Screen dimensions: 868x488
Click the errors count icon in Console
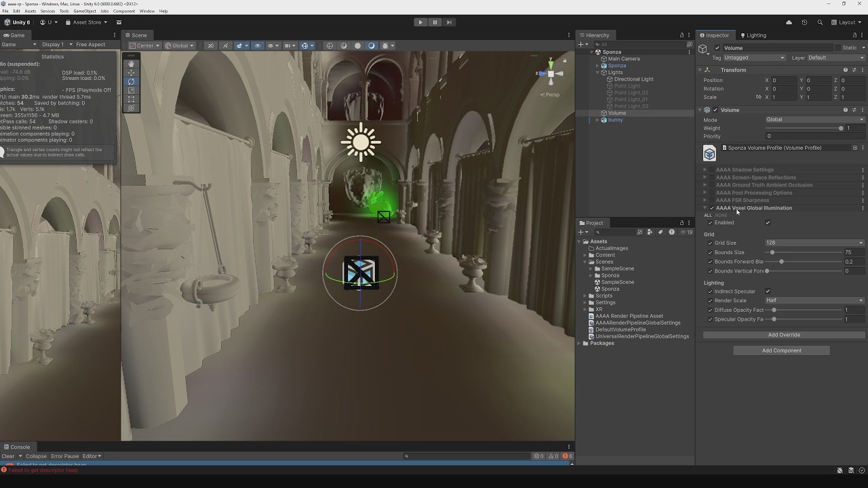[567, 456]
